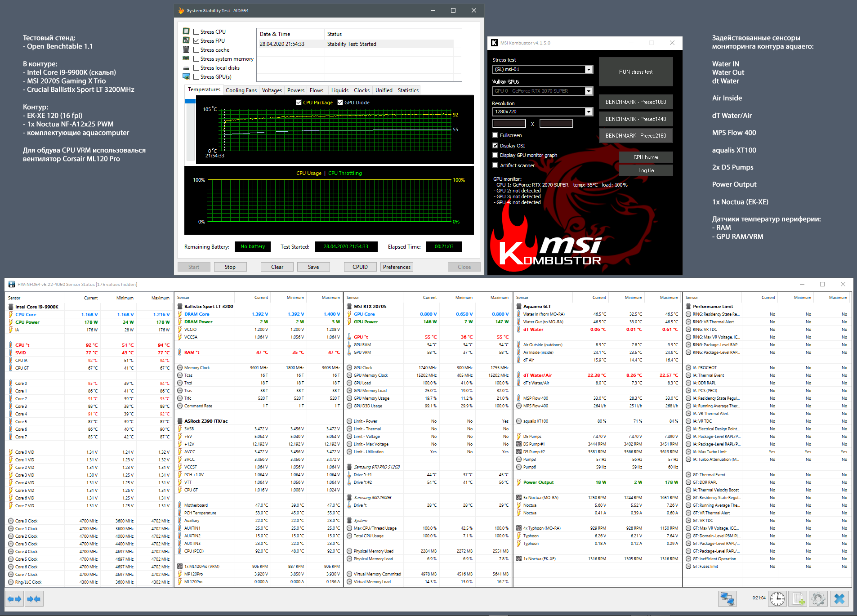Screen dimensions: 857x616
Task: Open the Resolution dropdown in Kombustor
Action: 543,112
